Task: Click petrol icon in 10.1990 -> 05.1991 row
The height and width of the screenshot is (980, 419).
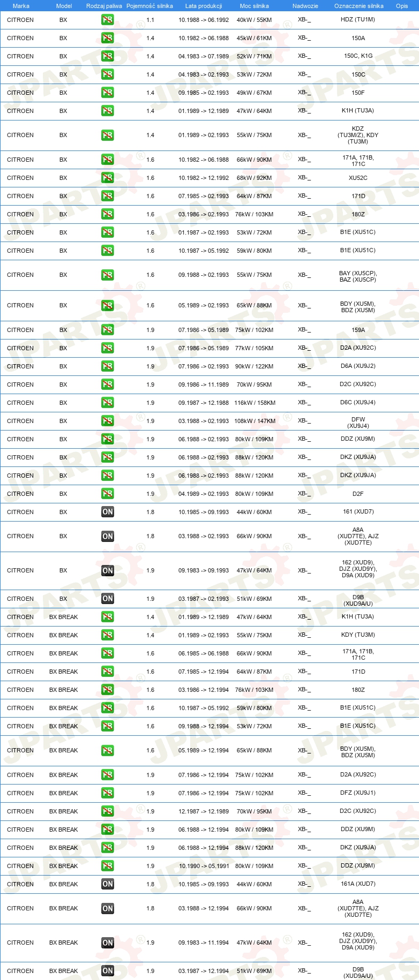Action: [x=108, y=866]
